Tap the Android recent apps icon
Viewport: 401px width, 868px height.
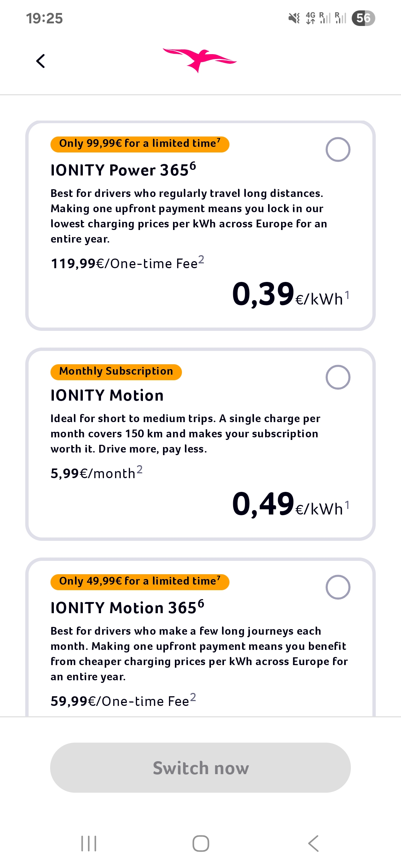(x=89, y=844)
